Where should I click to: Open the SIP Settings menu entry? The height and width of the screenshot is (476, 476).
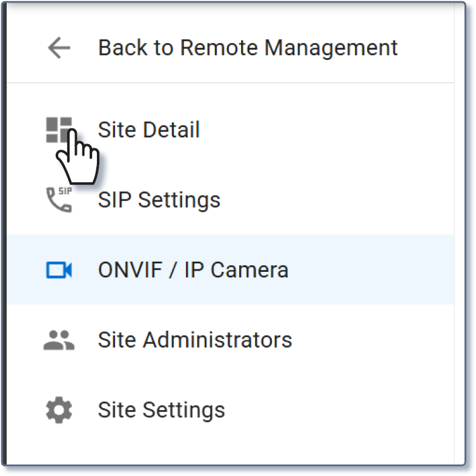(x=159, y=200)
